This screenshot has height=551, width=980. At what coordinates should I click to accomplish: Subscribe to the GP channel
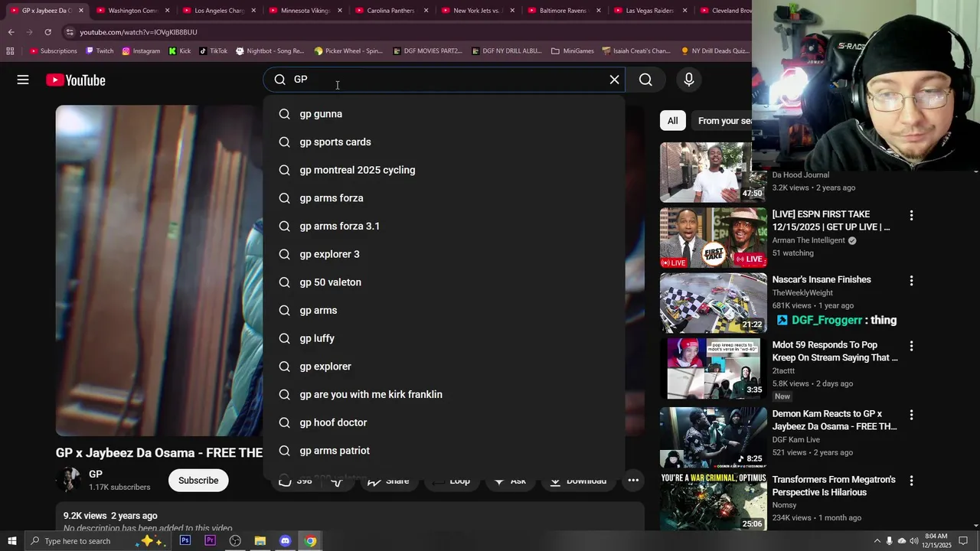click(198, 481)
